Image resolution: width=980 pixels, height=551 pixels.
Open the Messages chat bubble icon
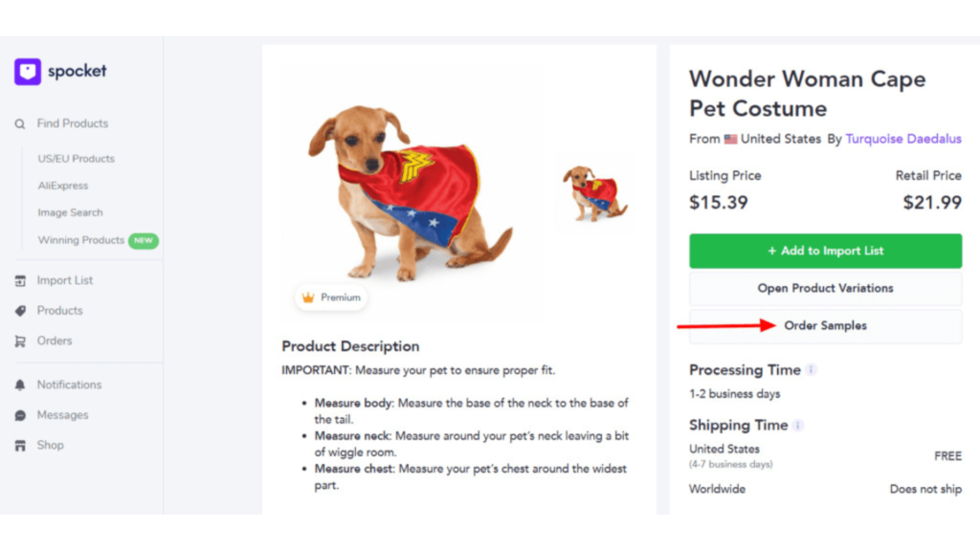point(20,415)
